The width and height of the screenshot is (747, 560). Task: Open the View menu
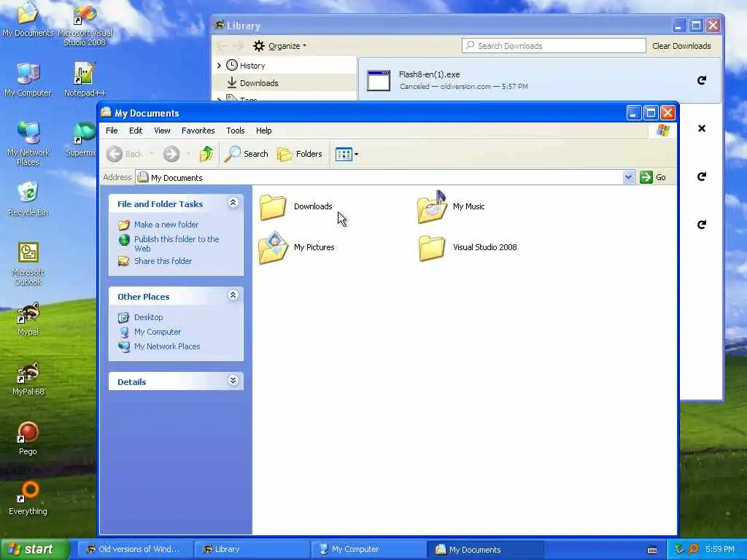coord(162,131)
